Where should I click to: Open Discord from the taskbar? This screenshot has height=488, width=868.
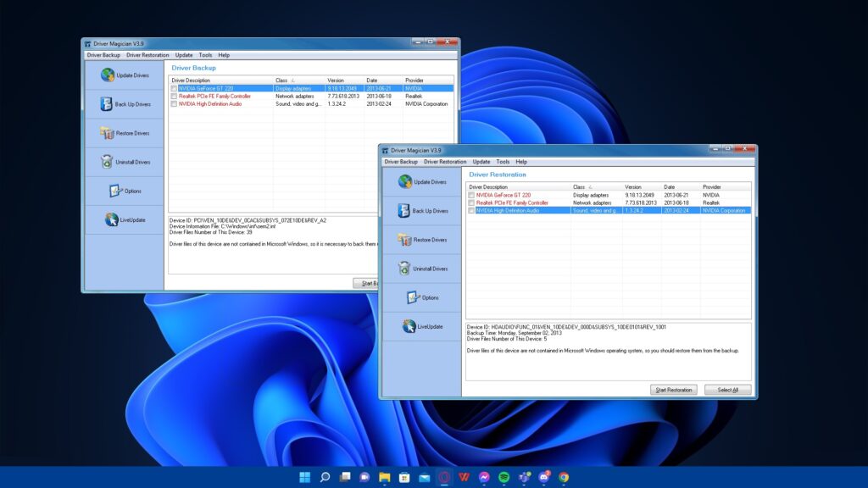point(544,477)
